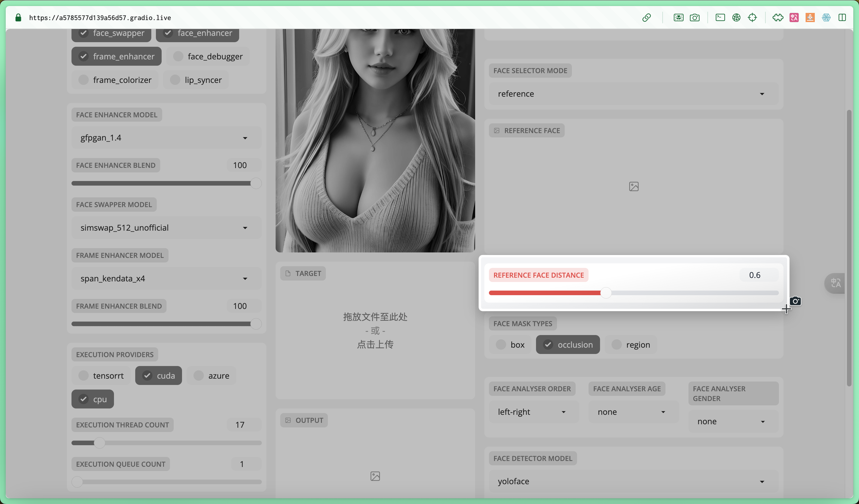Click the copy link icon in browser toolbar
This screenshot has width=859, height=504.
646,18
